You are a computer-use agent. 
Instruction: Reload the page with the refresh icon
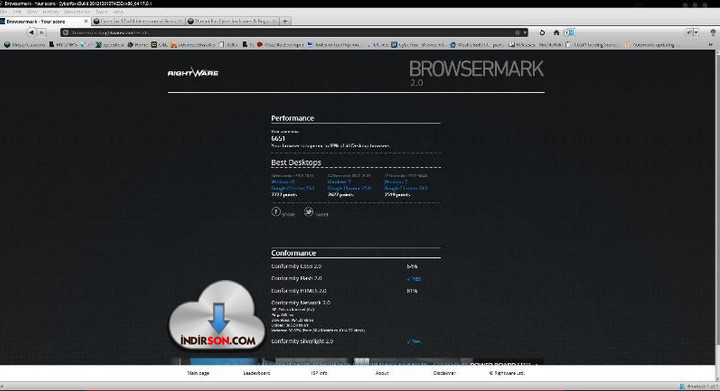click(x=542, y=33)
